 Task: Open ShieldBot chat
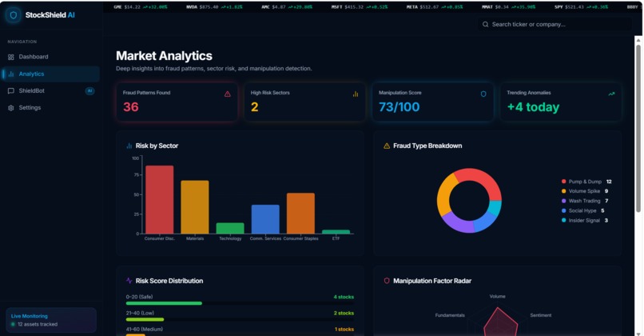click(x=51, y=91)
